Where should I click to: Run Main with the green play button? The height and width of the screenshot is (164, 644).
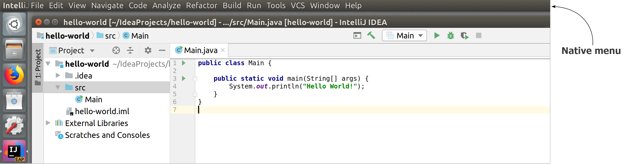437,36
